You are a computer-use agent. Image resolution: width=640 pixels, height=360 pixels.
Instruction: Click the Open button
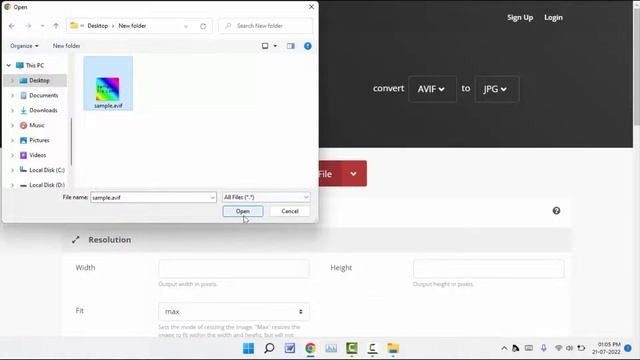[243, 211]
